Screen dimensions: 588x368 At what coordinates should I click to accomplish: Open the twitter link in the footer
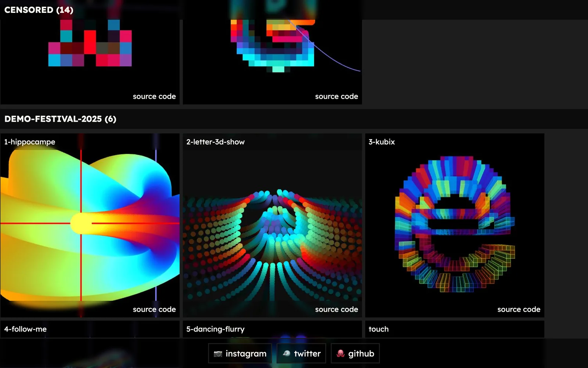(301, 353)
